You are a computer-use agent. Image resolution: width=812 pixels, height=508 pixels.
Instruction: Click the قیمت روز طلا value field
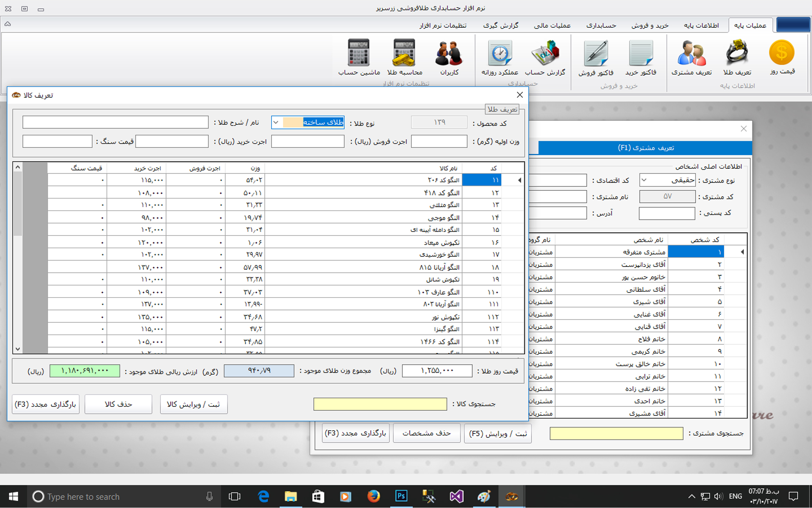437,371
